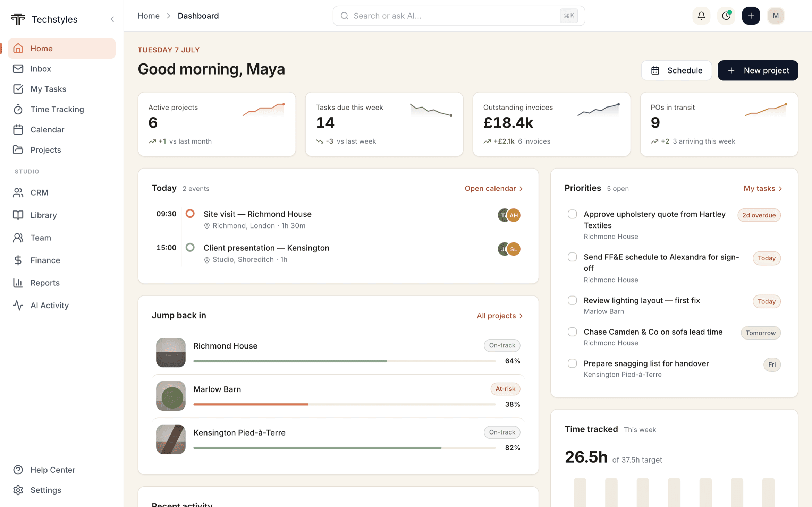The width and height of the screenshot is (812, 507).
Task: Check Review lighting layout task
Action: tap(572, 300)
